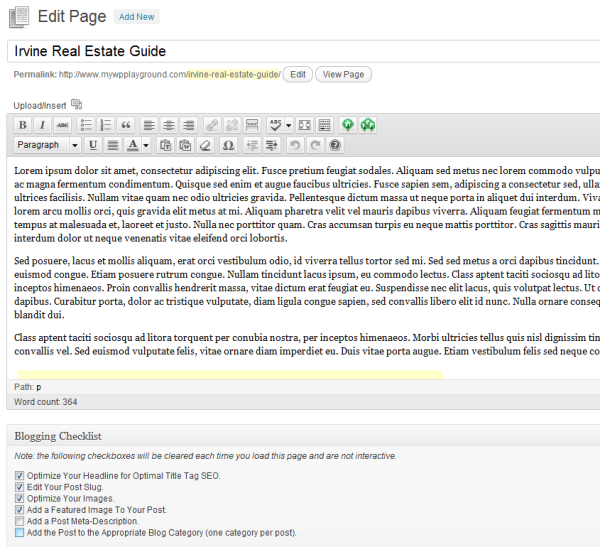Align text right

pyautogui.click(x=189, y=125)
